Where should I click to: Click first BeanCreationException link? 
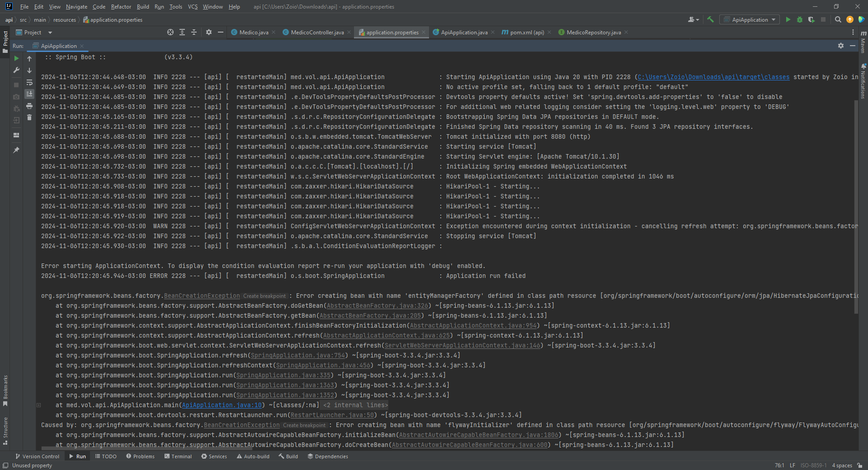pos(202,296)
